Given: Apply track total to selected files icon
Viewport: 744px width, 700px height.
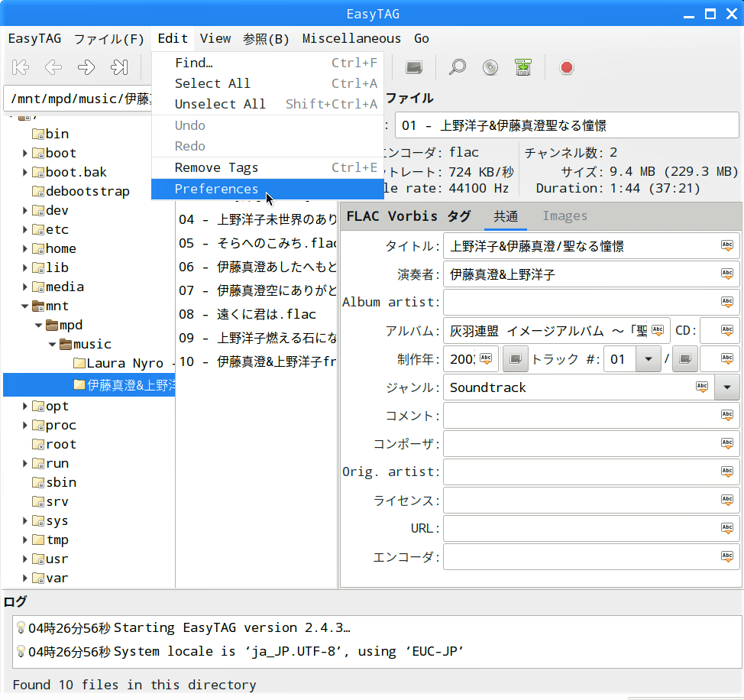Looking at the screenshot, I should pos(727,358).
